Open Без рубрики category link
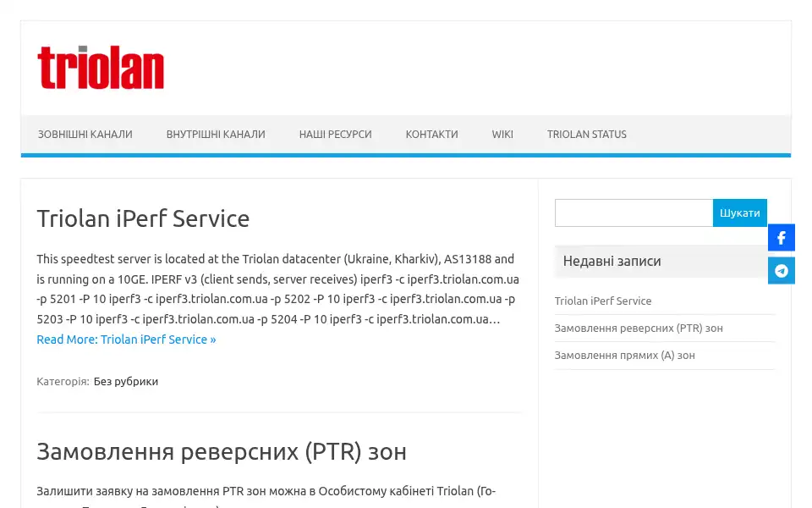812x508 pixels. pos(126,382)
